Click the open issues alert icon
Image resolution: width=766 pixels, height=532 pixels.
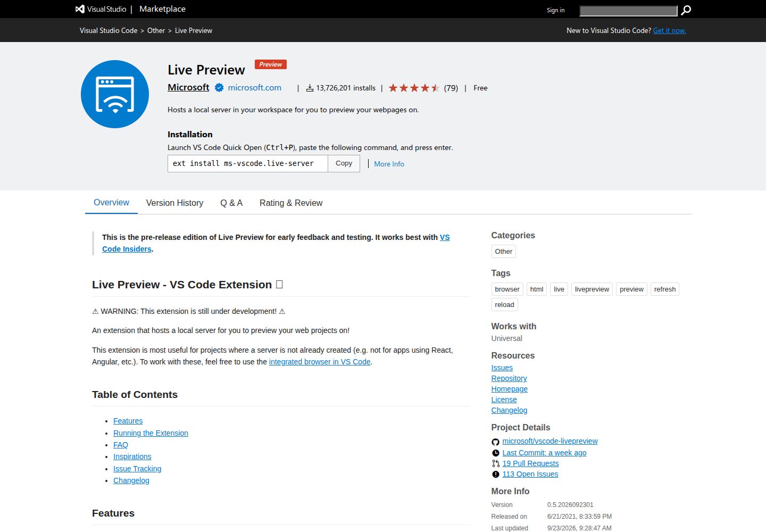coord(496,474)
